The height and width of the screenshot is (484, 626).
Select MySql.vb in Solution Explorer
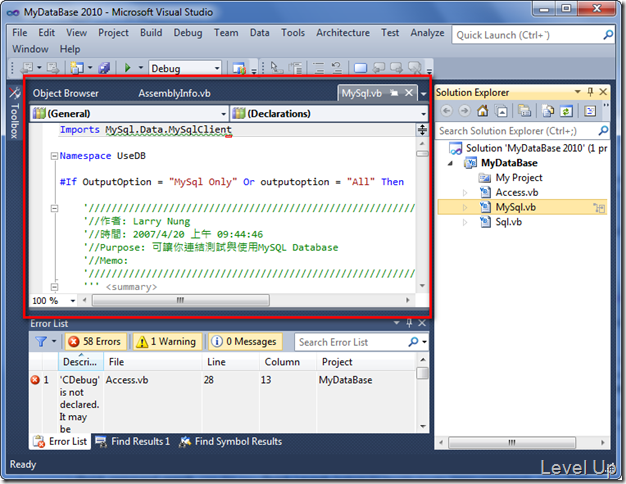(x=522, y=207)
